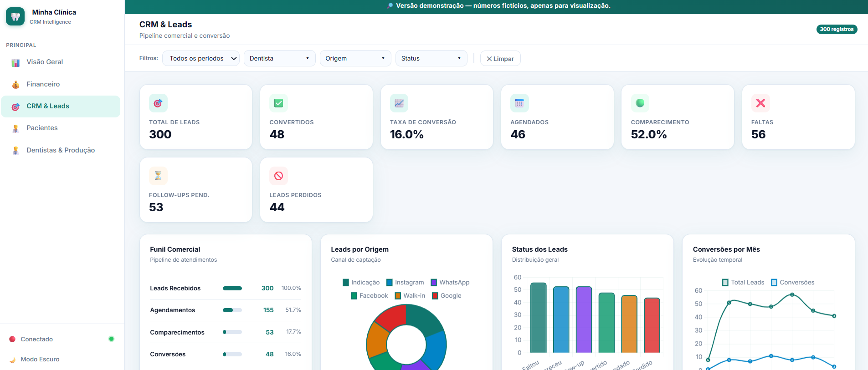Open the Visão Geral page
This screenshot has height=370, width=868.
(61, 62)
